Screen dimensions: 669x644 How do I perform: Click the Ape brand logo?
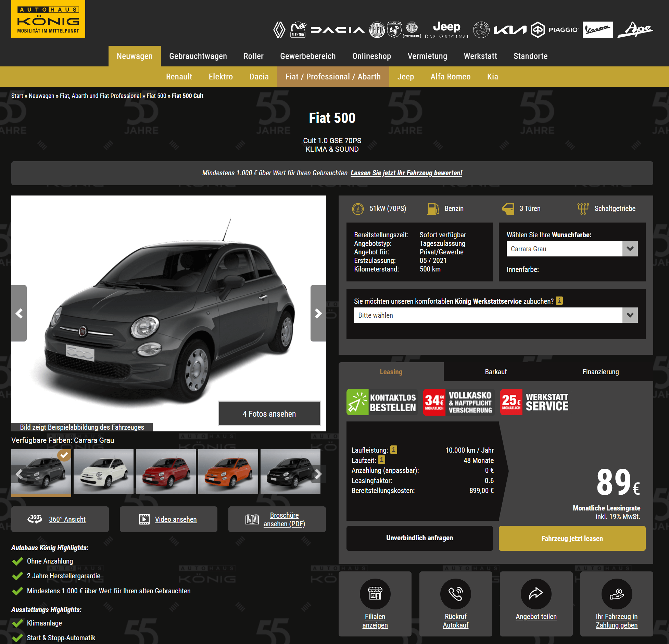click(635, 29)
